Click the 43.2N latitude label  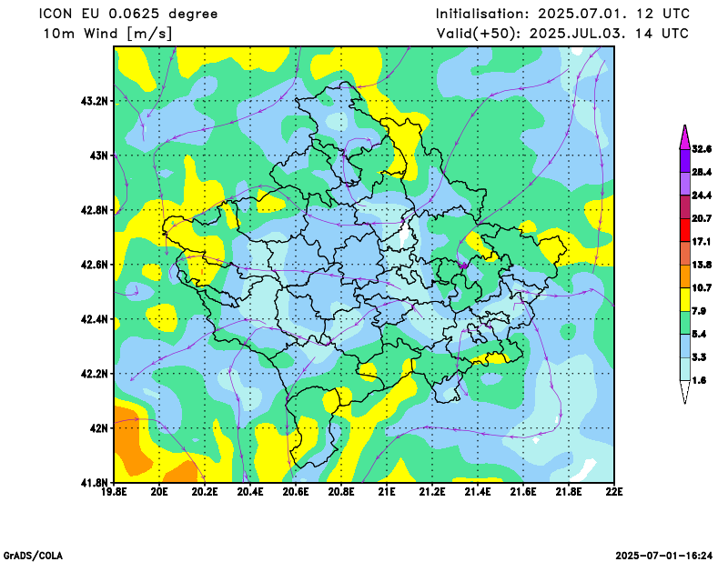95,101
